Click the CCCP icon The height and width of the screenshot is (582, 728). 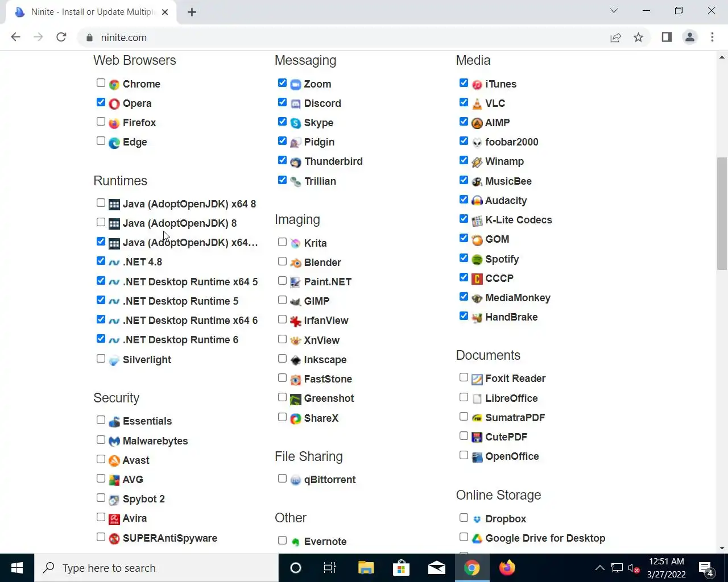[x=477, y=278]
